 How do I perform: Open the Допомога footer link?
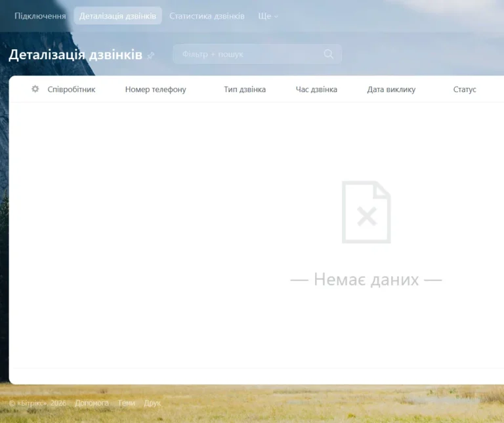92,403
